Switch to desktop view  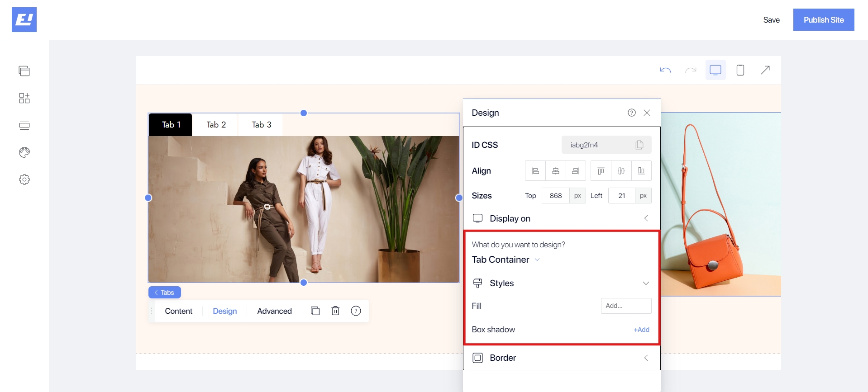point(715,70)
